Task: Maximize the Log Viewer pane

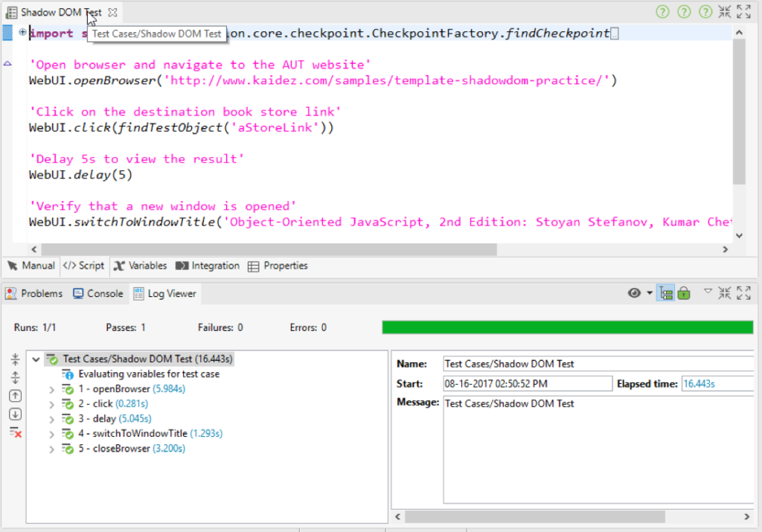Action: 743,293
